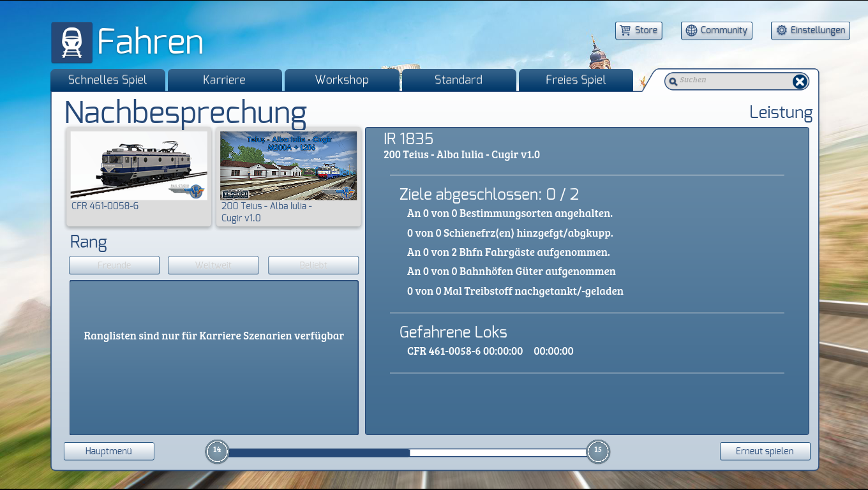Click the IR 1835 scenario title

408,138
